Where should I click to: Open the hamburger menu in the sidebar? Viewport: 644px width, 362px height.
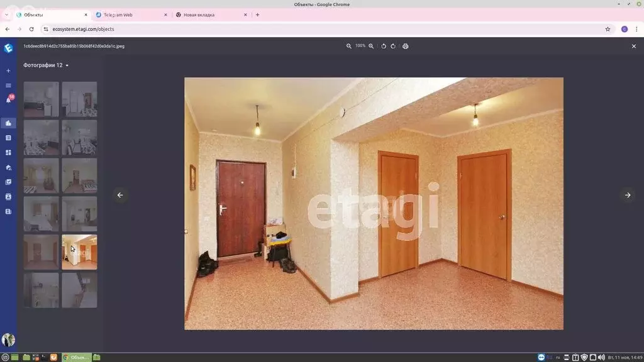[x=8, y=85]
